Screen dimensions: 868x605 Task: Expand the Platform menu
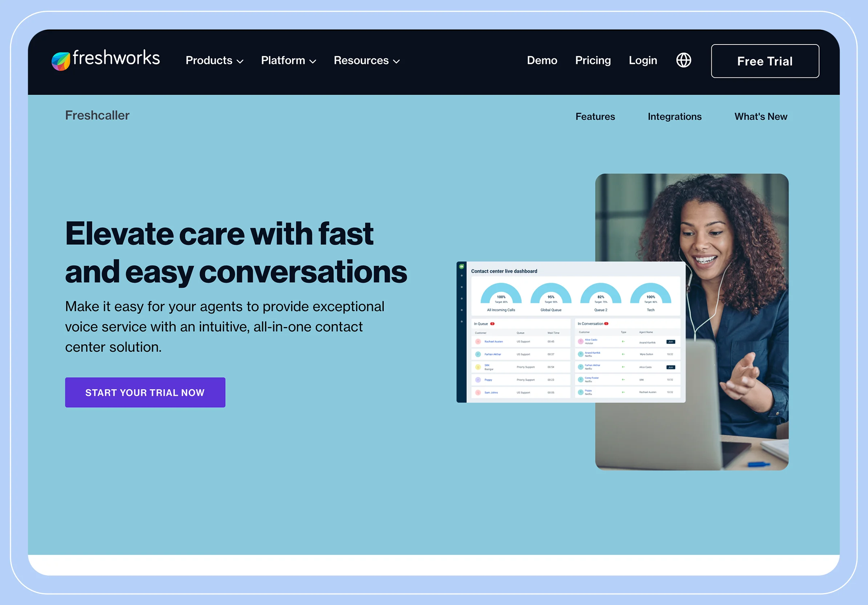[x=289, y=60]
